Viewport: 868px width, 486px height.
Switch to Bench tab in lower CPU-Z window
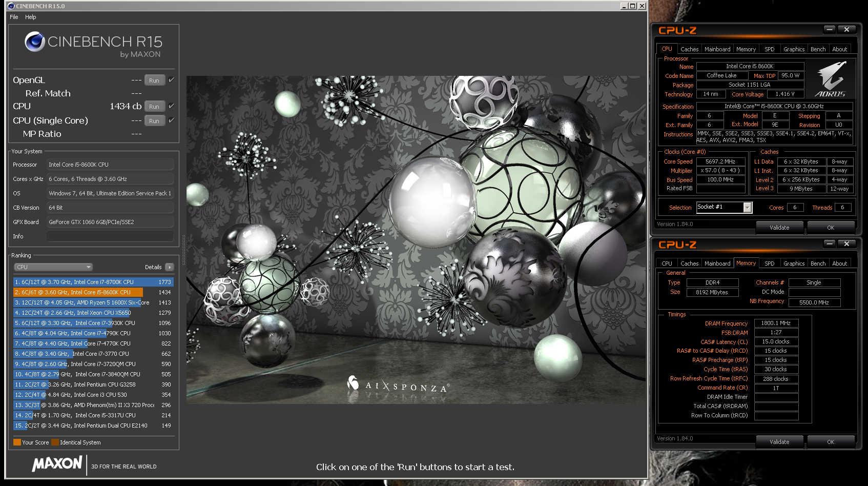click(818, 264)
